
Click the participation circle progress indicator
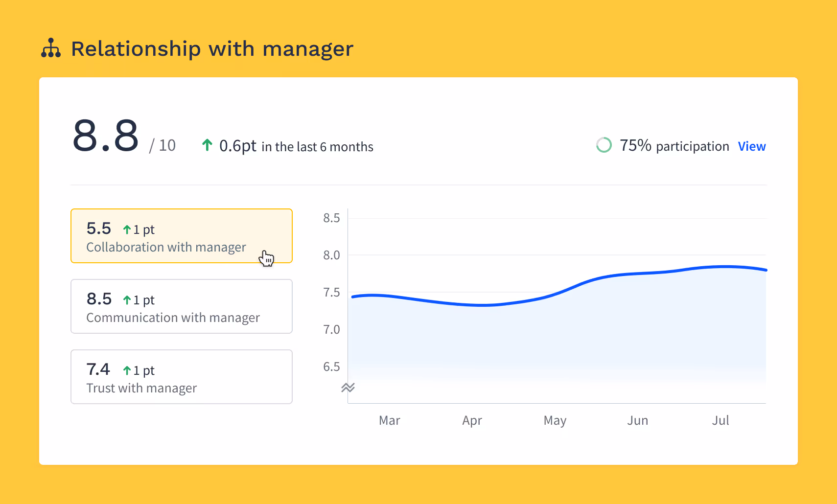click(x=604, y=145)
